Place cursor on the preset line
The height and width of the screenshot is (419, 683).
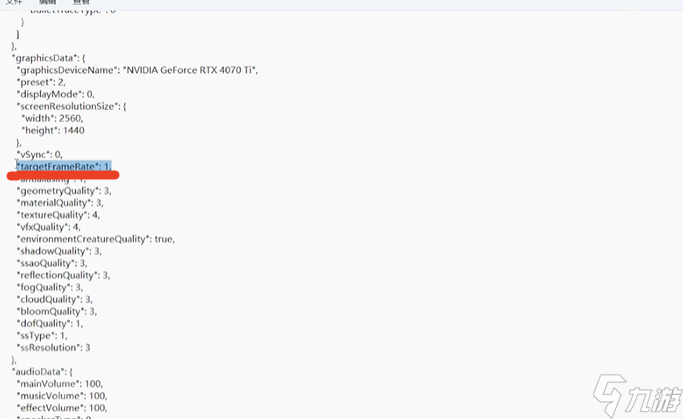41,82
